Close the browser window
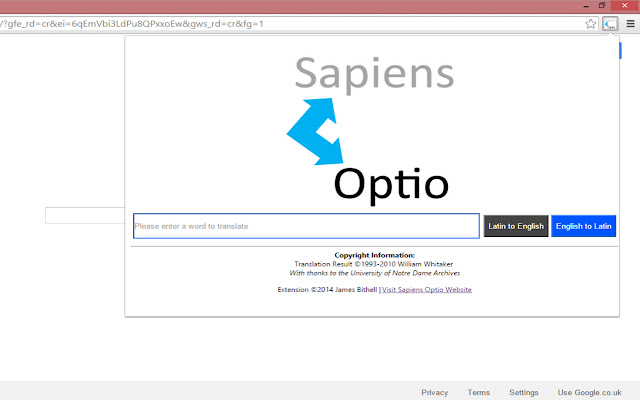The height and width of the screenshot is (400, 640). [x=624, y=5]
